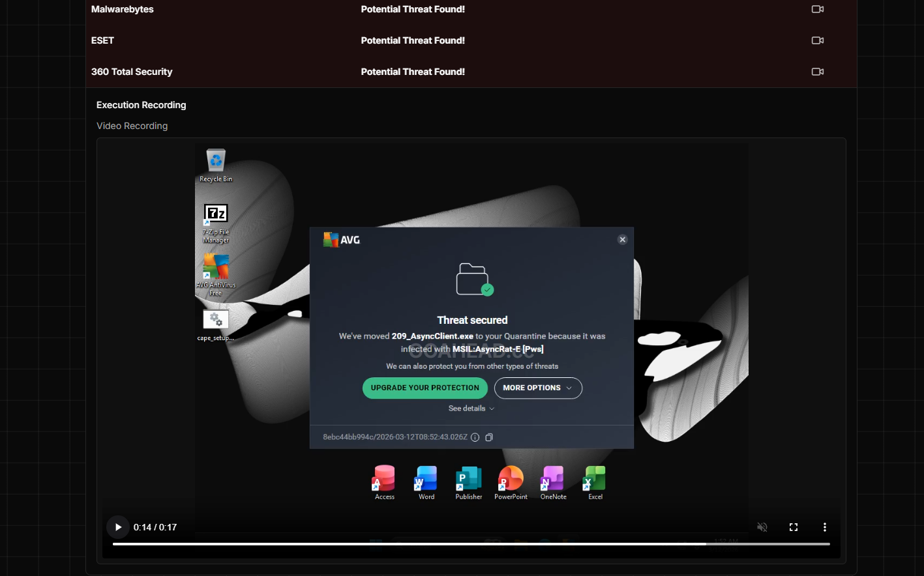Screen dimensions: 924x576
Task: Click the Threat secured heading
Action: click(x=472, y=320)
